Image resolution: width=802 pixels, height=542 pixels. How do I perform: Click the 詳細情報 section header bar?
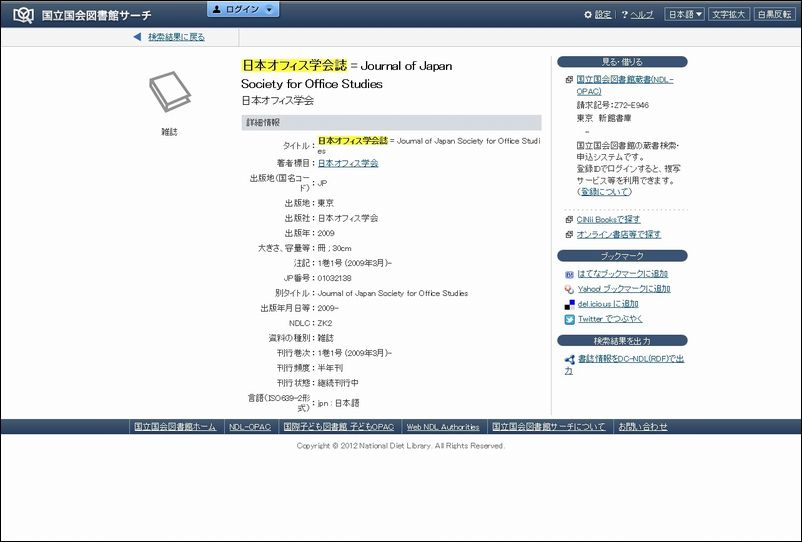click(x=391, y=123)
